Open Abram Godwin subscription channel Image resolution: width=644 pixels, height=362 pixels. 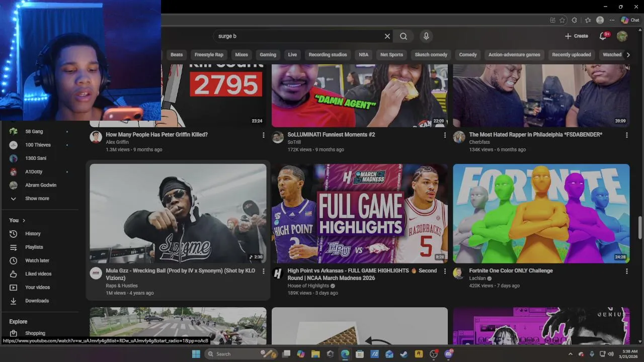tap(40, 186)
